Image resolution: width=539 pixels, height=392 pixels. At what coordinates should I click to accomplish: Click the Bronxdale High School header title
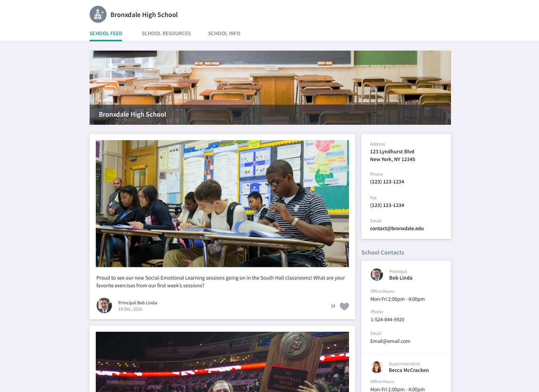click(144, 15)
